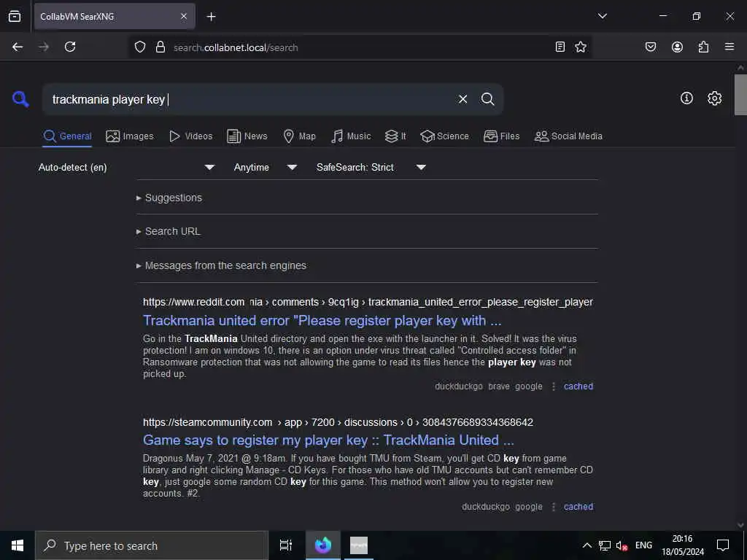Show site security padlock info
This screenshot has height=560, width=747.
(x=160, y=47)
